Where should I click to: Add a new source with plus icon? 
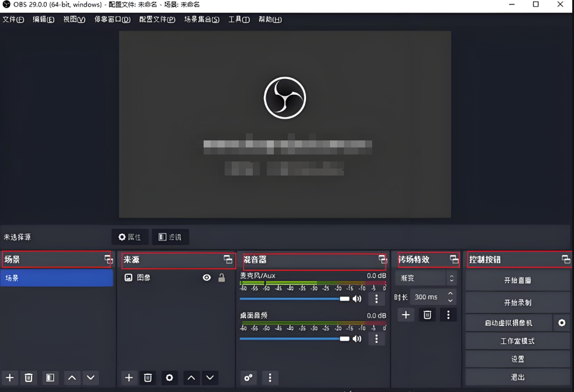(x=129, y=378)
